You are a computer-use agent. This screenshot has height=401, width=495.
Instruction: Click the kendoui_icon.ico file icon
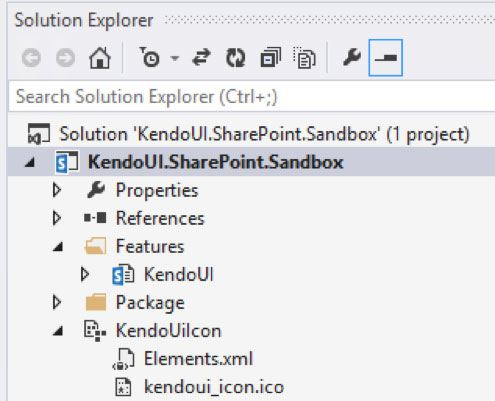[x=123, y=387]
